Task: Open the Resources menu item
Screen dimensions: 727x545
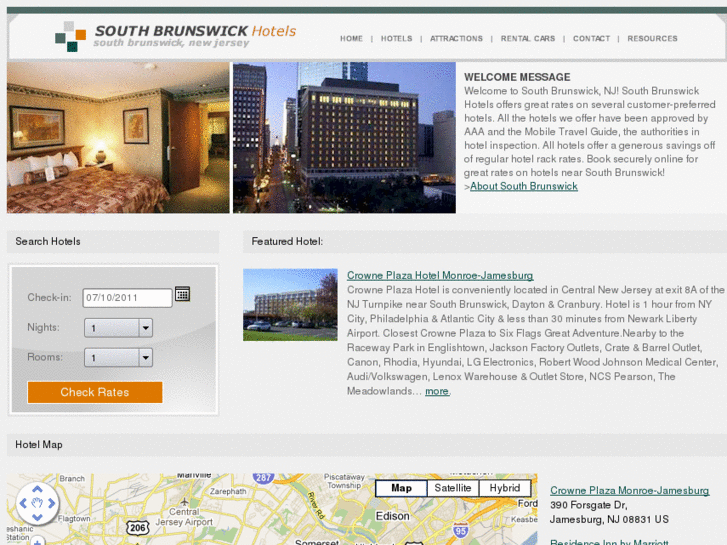Action: pos(652,38)
